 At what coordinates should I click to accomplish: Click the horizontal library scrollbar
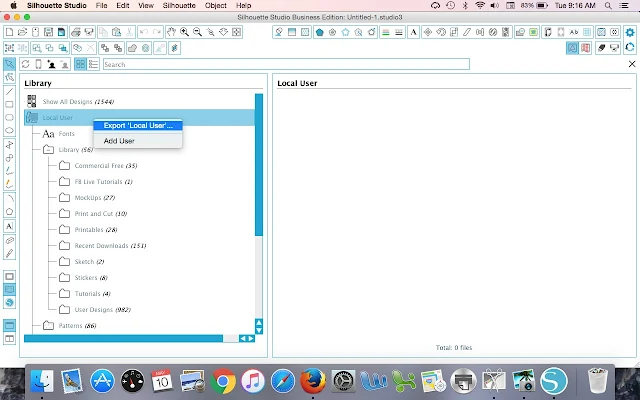tap(123, 338)
